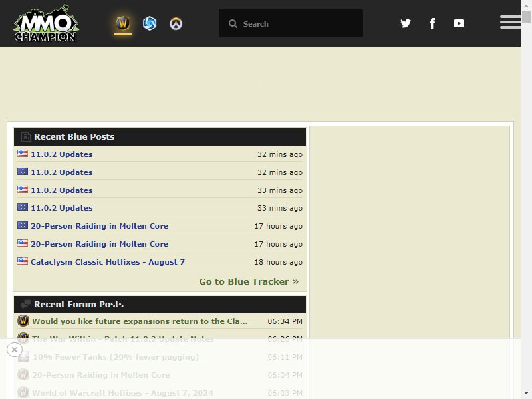The height and width of the screenshot is (399, 532).
Task: Click EU flag on 20-Person Raiding row
Action: click(x=23, y=225)
